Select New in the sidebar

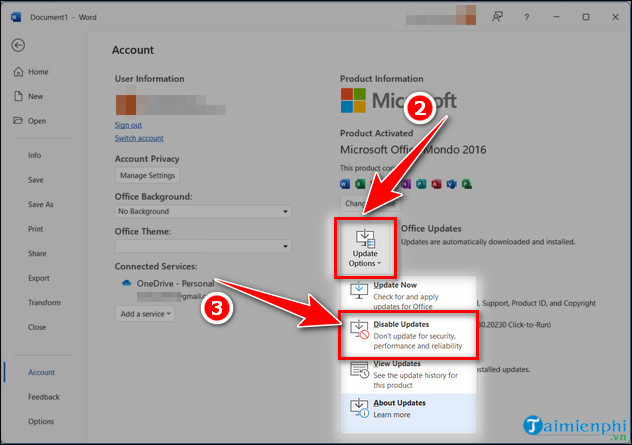(28, 96)
